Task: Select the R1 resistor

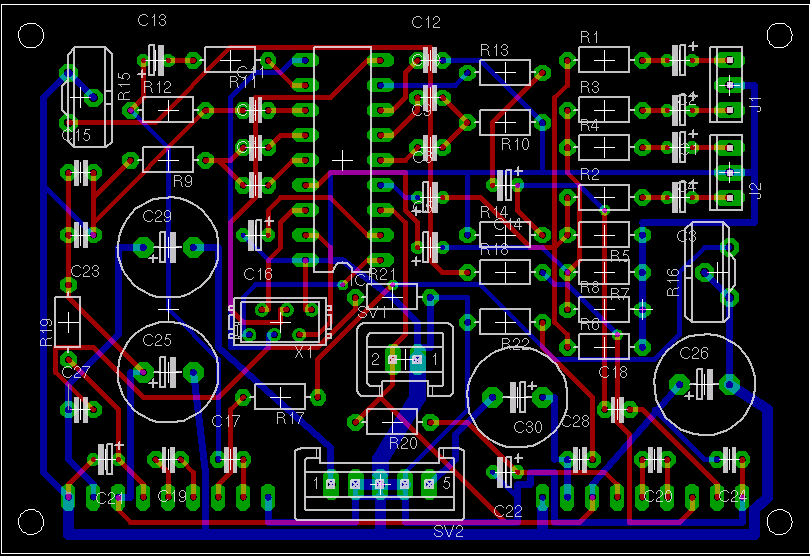Action: [604, 60]
